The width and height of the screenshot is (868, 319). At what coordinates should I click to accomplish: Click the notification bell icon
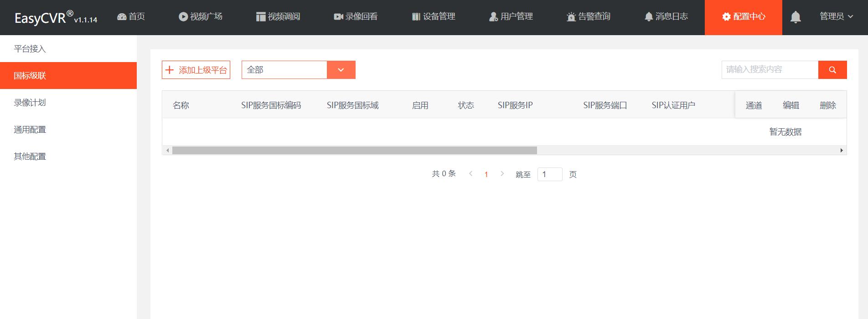pyautogui.click(x=795, y=17)
